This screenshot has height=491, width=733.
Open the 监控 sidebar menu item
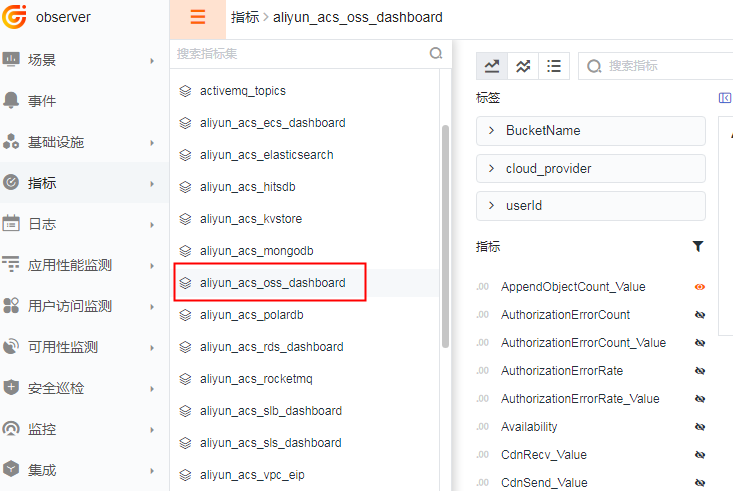point(84,429)
